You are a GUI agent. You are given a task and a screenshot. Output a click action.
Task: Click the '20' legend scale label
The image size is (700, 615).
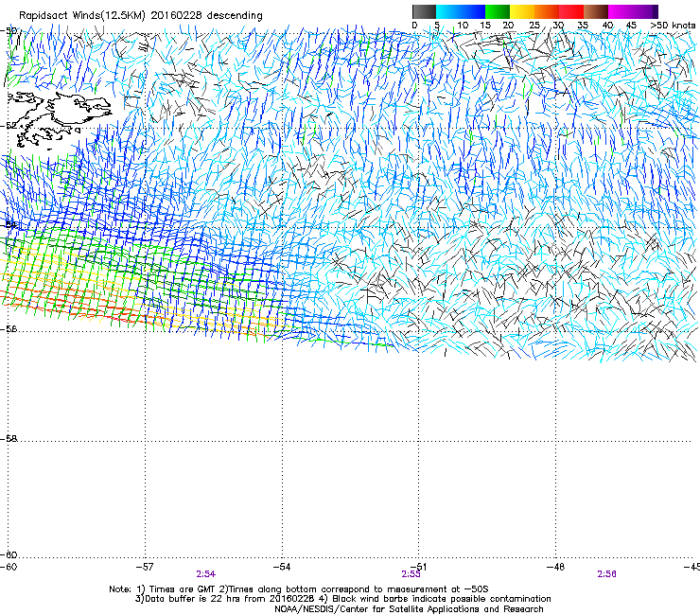coord(508,26)
